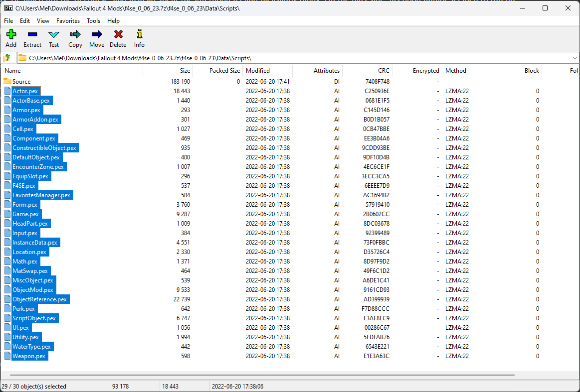Open the Tools menu
Image resolution: width=580 pixels, height=392 pixels.
94,21
